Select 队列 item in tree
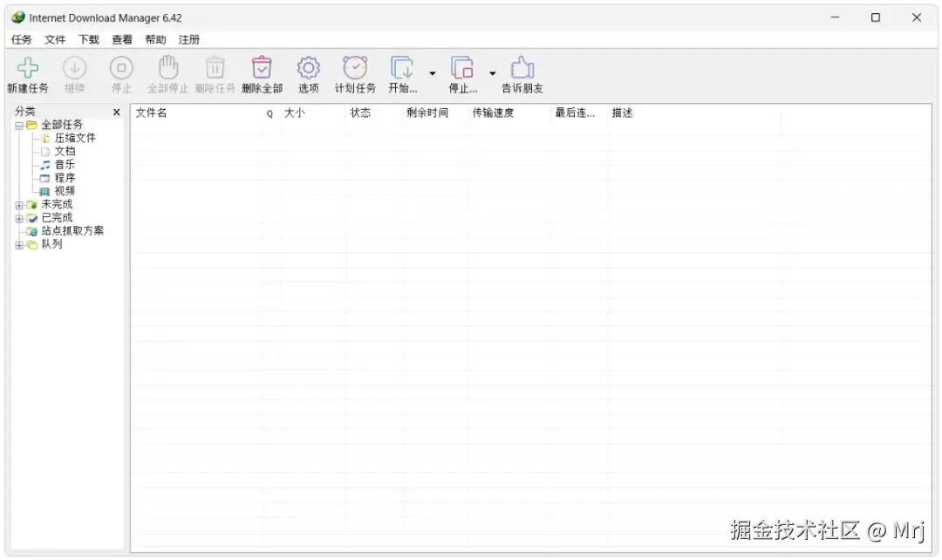The height and width of the screenshot is (560, 942). [51, 244]
